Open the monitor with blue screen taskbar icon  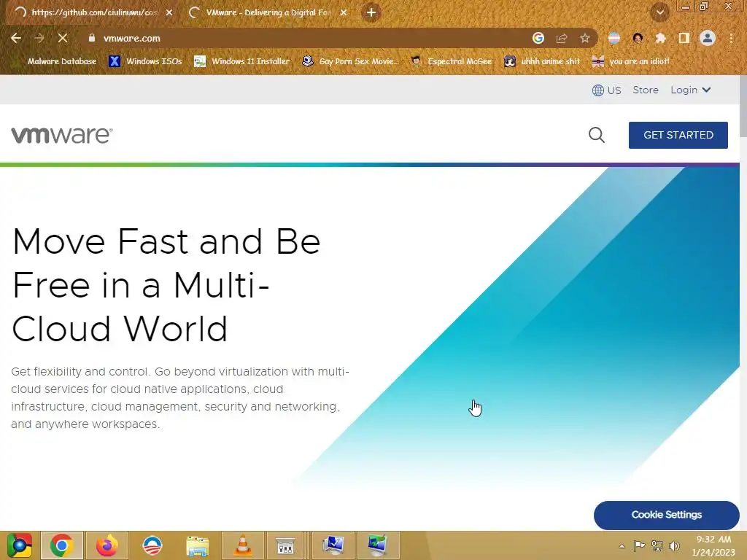(333, 545)
